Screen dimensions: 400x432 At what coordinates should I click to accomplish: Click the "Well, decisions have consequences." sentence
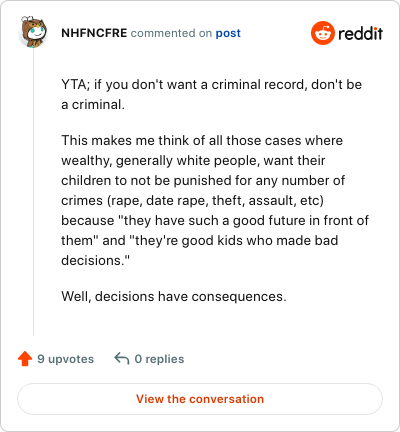coord(174,296)
